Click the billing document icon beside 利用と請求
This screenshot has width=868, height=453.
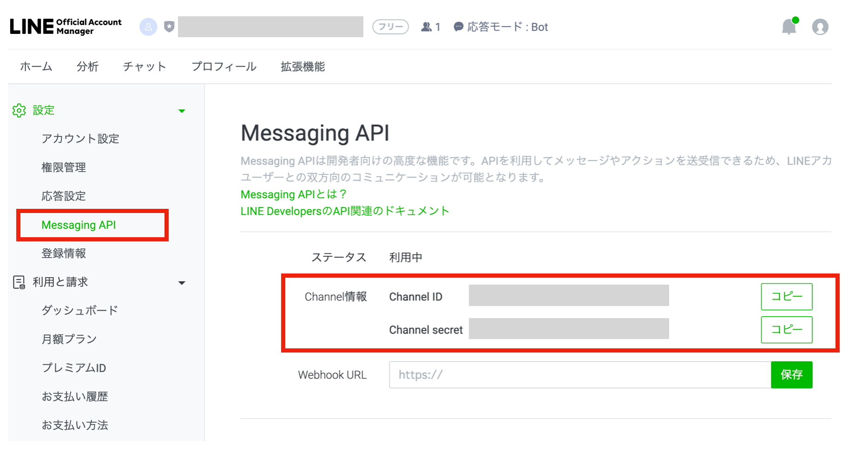(19, 282)
